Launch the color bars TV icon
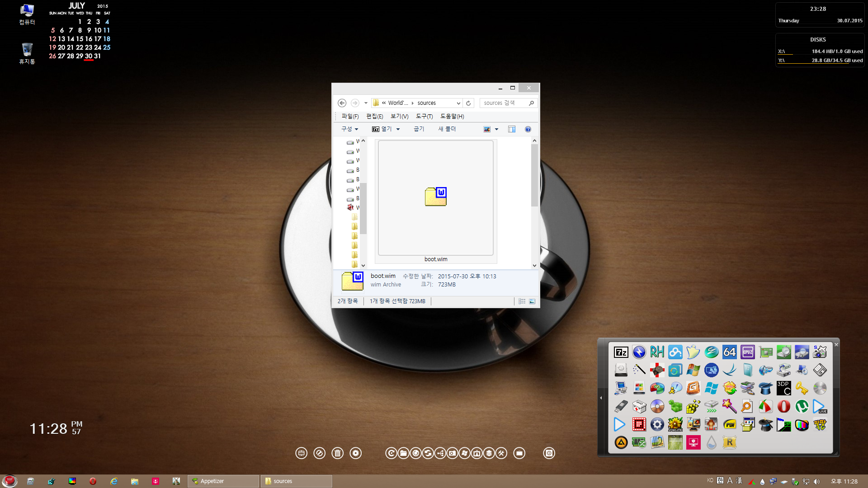Viewport: 868px width, 488px height. pyautogui.click(x=802, y=424)
